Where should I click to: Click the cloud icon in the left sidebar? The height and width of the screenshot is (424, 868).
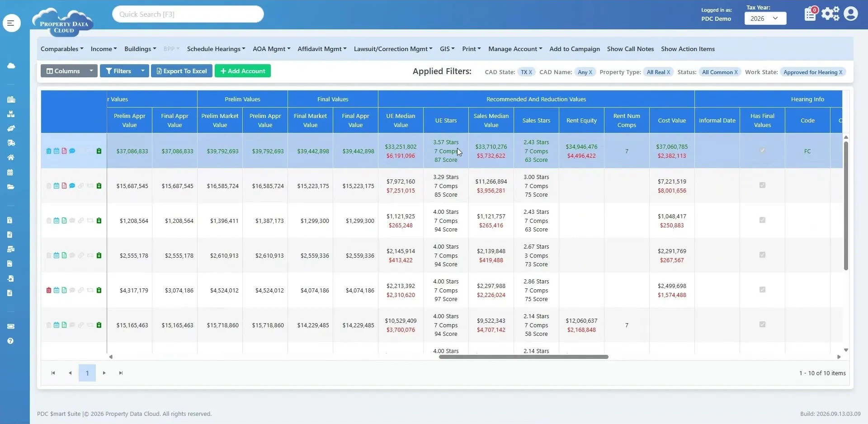pyautogui.click(x=11, y=66)
